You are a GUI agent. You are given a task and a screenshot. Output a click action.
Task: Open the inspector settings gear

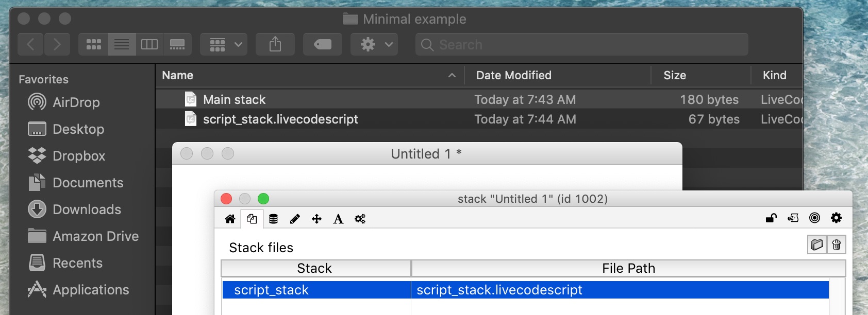pos(836,218)
